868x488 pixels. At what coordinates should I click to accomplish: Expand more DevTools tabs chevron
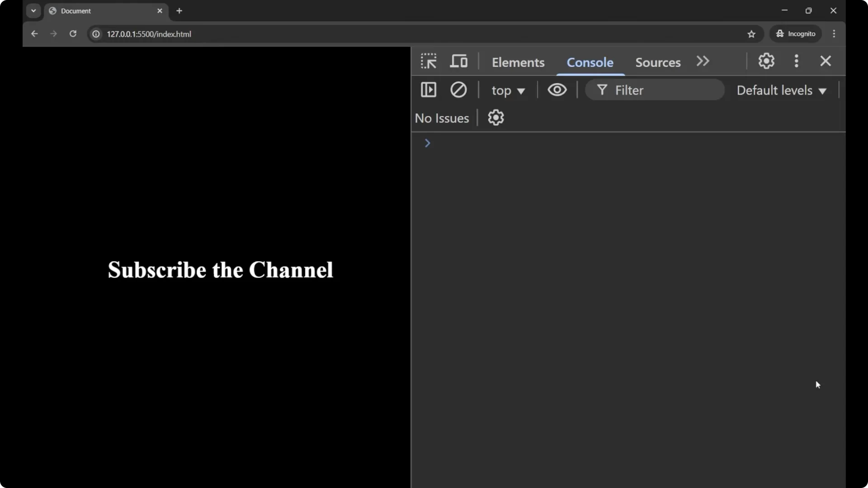tap(703, 61)
